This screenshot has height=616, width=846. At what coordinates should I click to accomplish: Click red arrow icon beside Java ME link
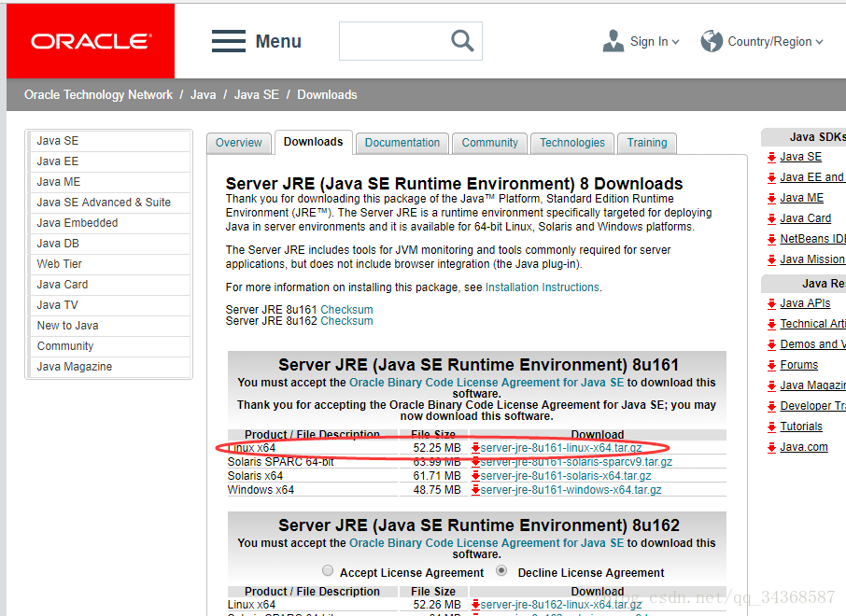[771, 199]
